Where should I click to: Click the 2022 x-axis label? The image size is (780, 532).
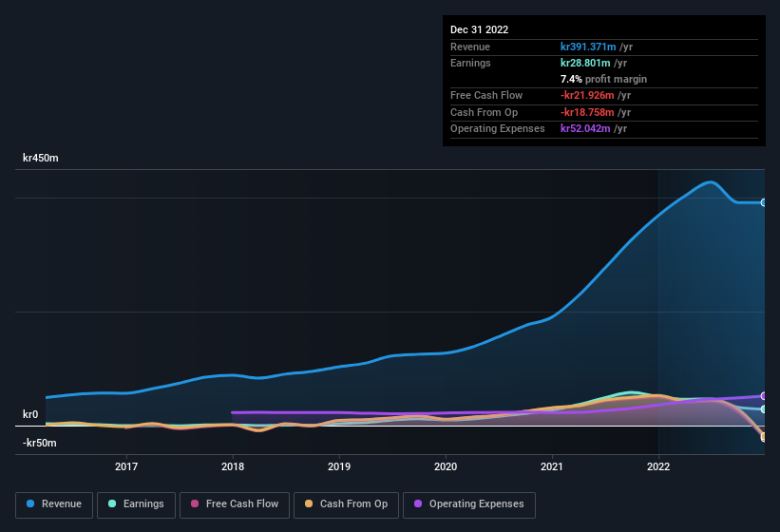coord(658,466)
